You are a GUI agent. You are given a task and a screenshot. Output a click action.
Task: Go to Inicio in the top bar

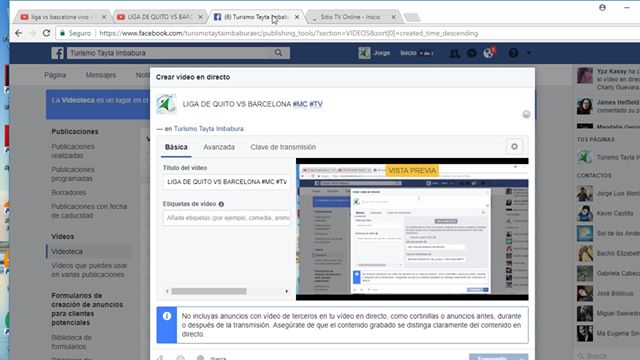tap(408, 53)
